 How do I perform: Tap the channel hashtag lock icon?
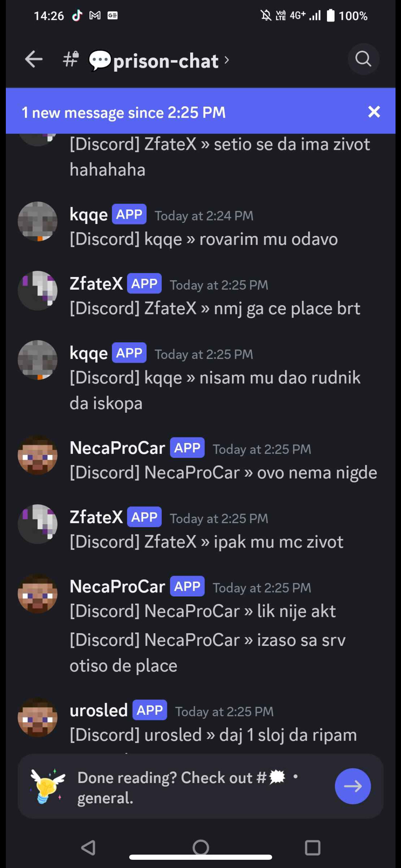[71, 59]
